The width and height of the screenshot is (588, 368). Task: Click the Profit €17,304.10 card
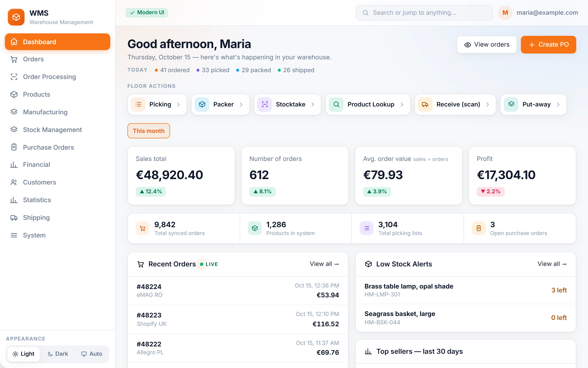tap(522, 176)
